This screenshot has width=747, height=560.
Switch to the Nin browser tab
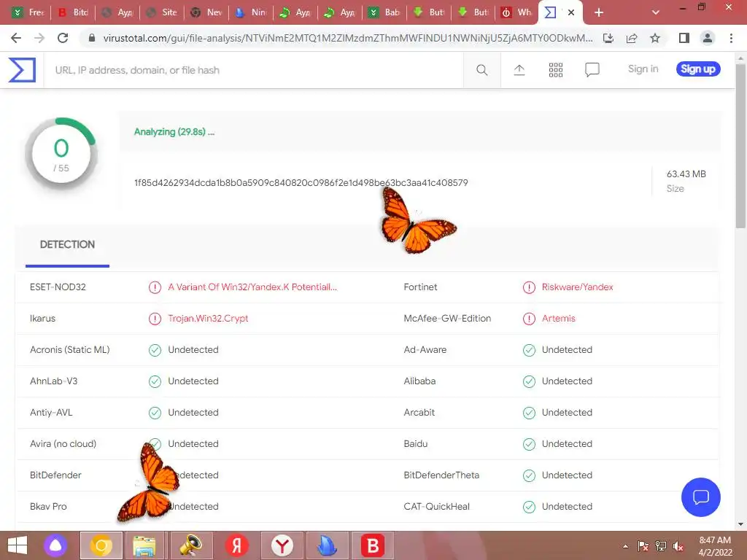tap(252, 12)
